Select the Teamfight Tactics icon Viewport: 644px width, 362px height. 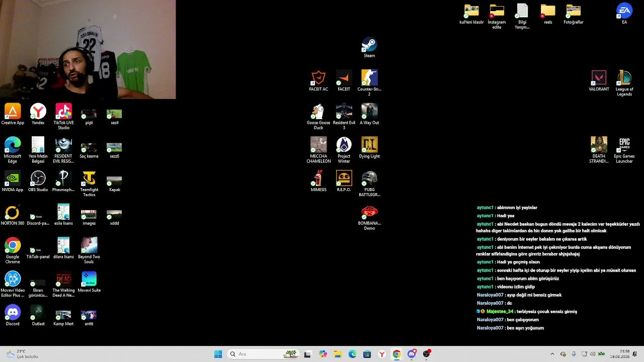[89, 184]
